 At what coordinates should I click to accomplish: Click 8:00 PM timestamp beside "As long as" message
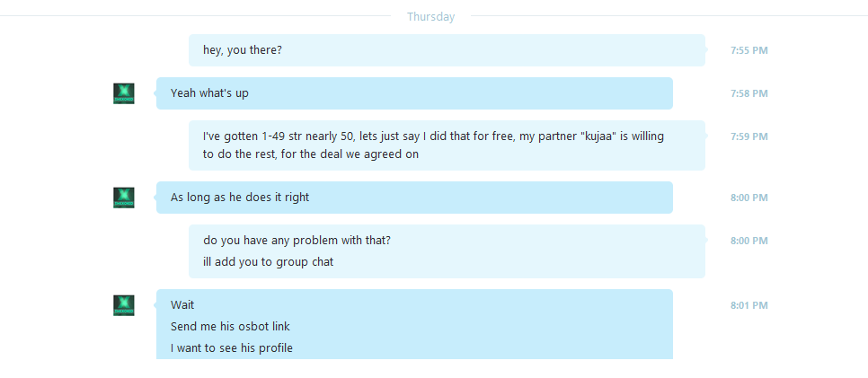[x=749, y=198]
